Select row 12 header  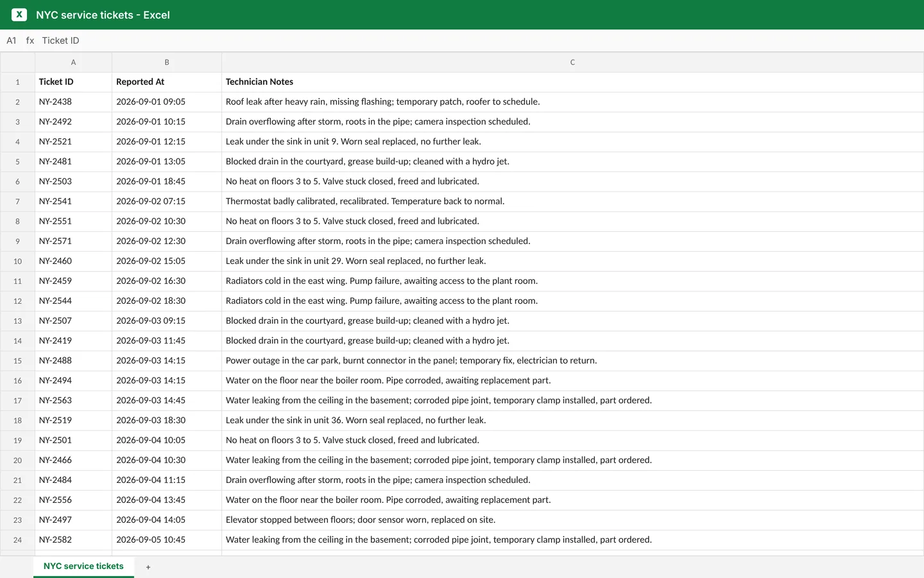[x=17, y=301]
